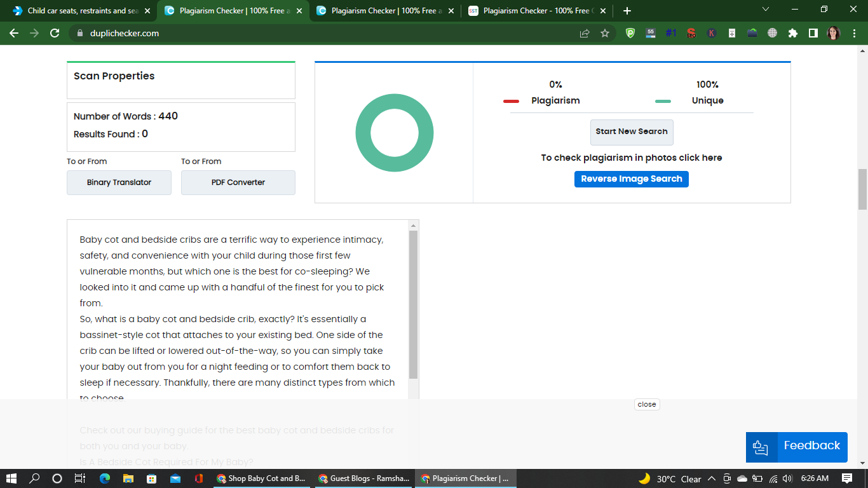Open the Chrome three-dot menu
The height and width of the screenshot is (488, 868).
click(x=854, y=33)
